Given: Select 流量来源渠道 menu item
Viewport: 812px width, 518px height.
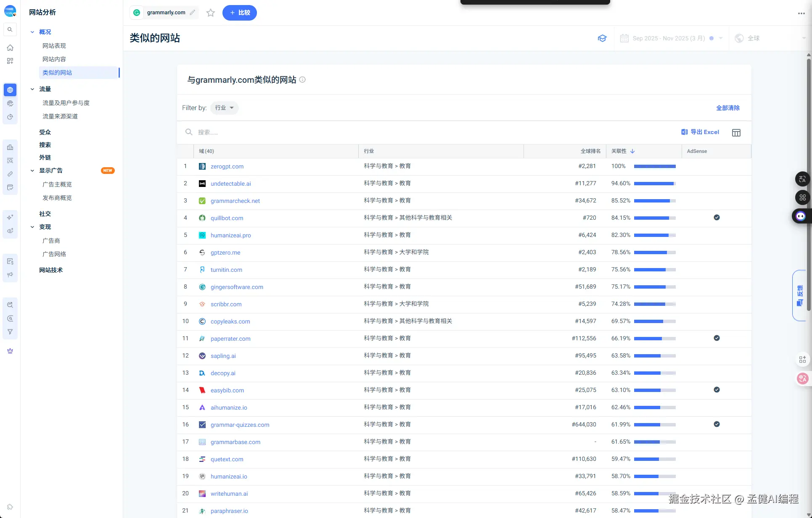Looking at the screenshot, I should pyautogui.click(x=60, y=116).
